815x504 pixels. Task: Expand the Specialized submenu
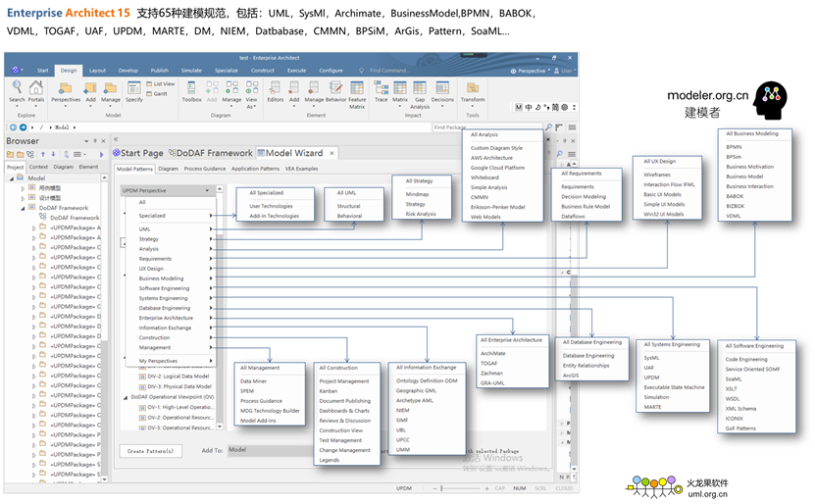click(170, 215)
